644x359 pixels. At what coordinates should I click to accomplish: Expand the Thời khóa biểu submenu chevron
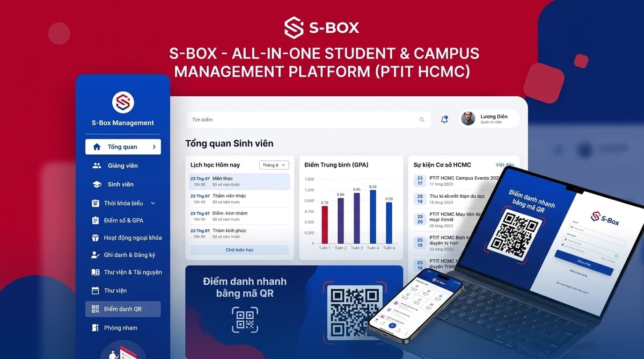153,203
